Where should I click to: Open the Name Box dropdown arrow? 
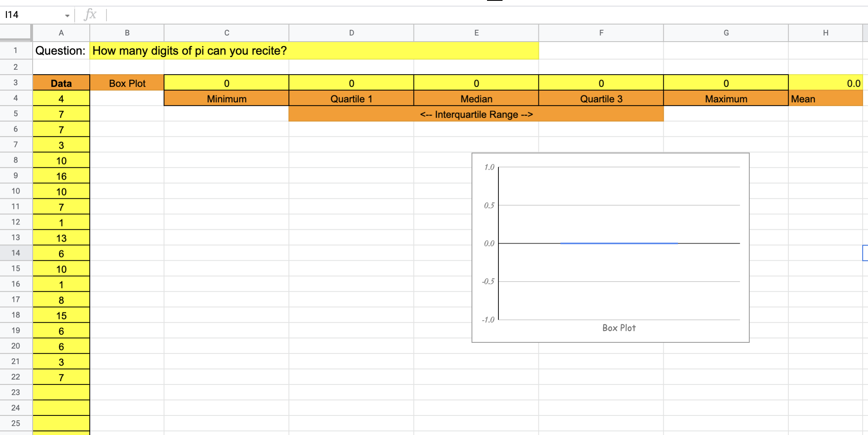pos(67,16)
